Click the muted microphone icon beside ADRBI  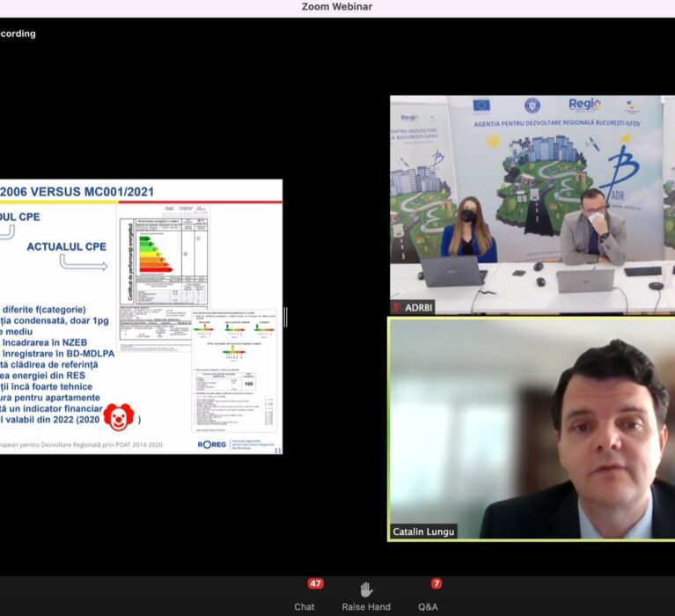click(398, 307)
